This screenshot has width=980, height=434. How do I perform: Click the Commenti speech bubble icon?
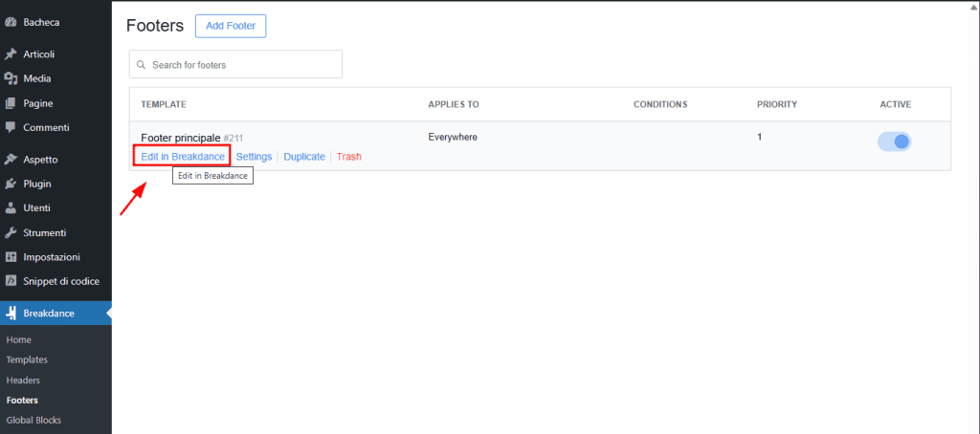pyautogui.click(x=10, y=127)
